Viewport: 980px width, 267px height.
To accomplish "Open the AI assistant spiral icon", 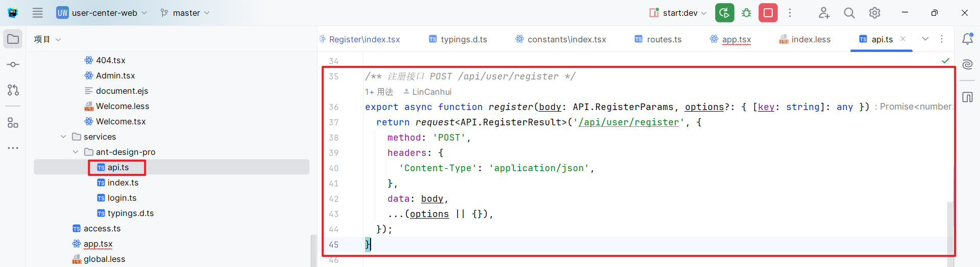I will pos(967,64).
